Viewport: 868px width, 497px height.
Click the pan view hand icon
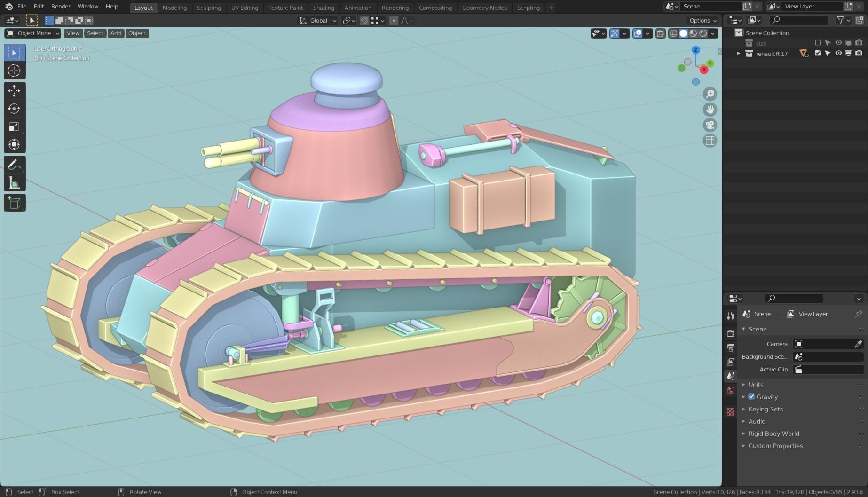tap(710, 110)
